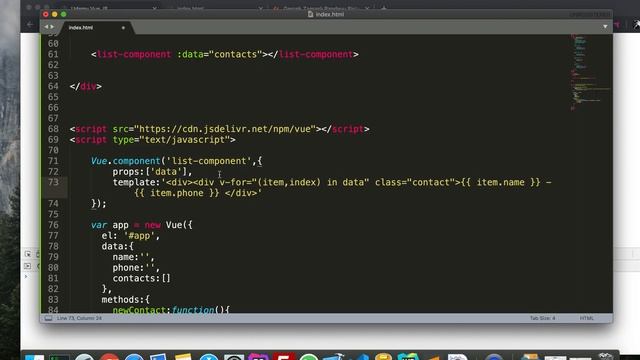This screenshot has height=360, width=640.
Task: Expand the console prompt arrow in browser
Action: point(26,276)
